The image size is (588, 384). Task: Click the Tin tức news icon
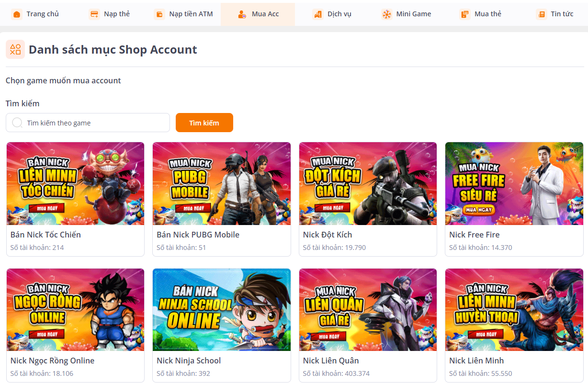click(542, 14)
